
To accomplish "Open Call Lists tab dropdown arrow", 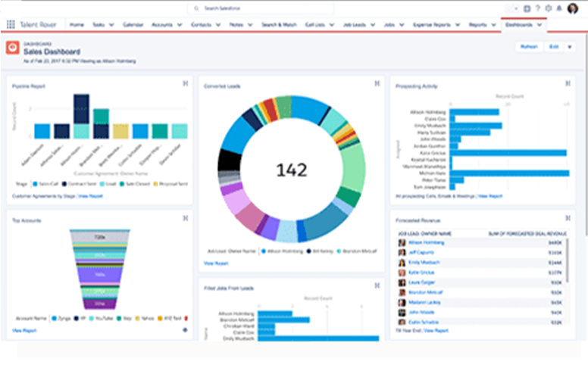I will coord(331,25).
